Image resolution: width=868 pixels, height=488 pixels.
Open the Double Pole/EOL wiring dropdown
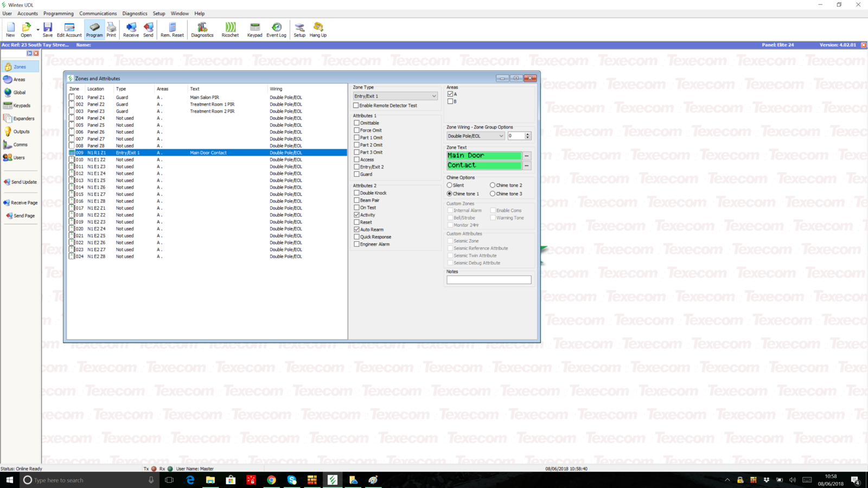[x=500, y=136]
